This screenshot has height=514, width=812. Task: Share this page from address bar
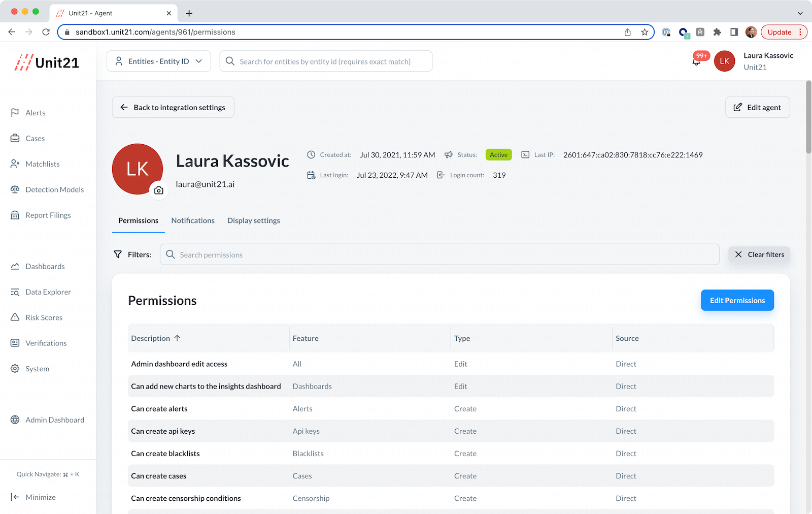628,32
